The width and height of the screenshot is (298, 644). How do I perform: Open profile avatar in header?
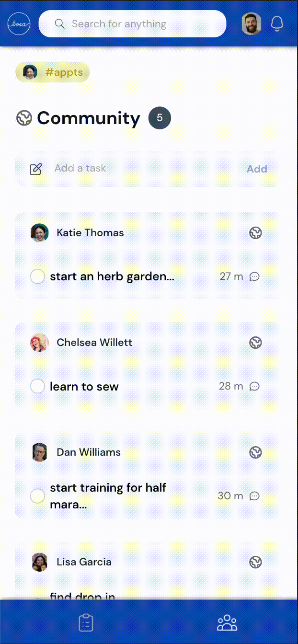click(x=251, y=24)
